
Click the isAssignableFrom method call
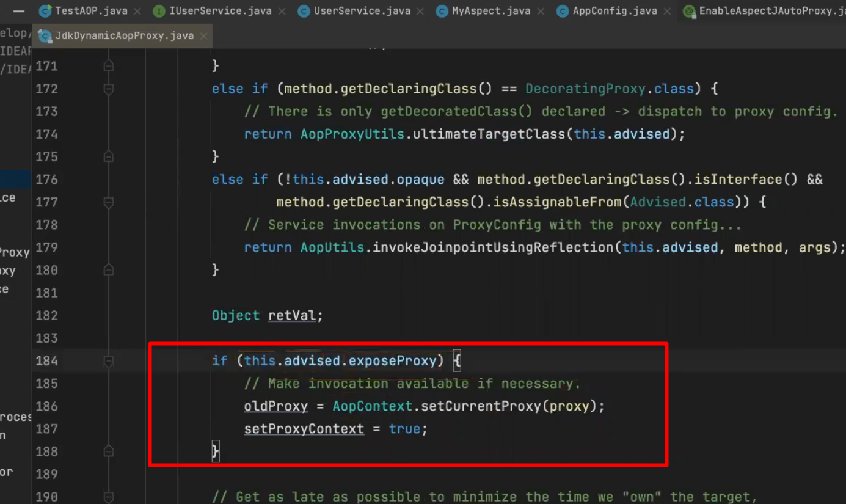click(558, 202)
